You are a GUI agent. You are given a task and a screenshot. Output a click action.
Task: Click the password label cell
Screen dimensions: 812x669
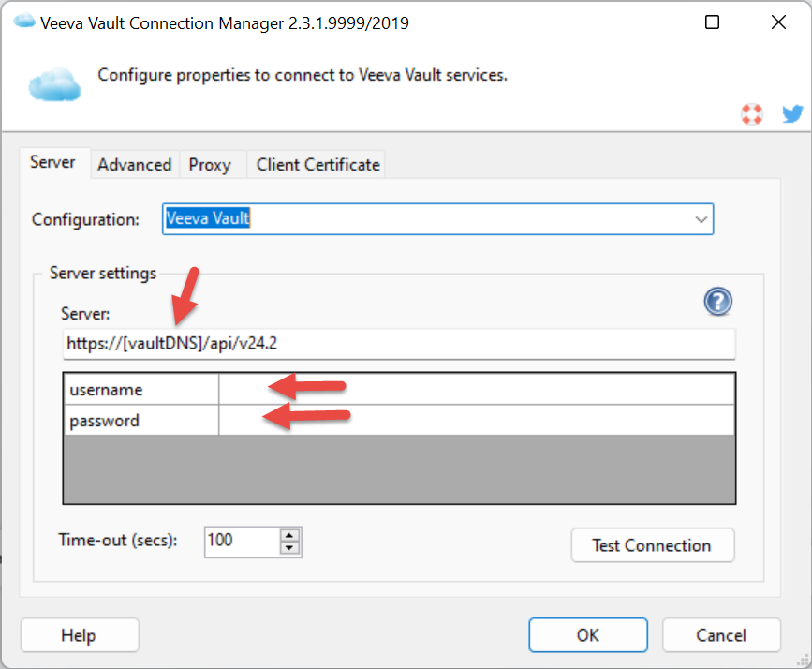point(141,421)
